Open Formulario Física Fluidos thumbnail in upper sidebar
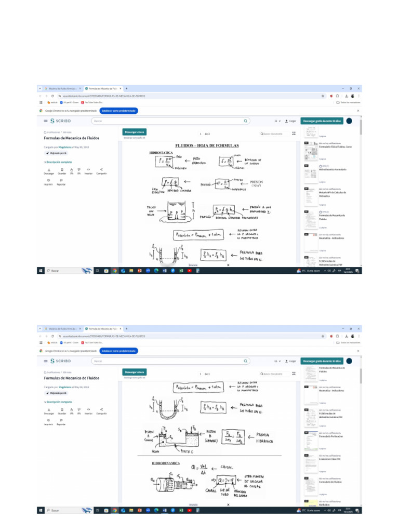The image size is (399, 532). [x=311, y=150]
